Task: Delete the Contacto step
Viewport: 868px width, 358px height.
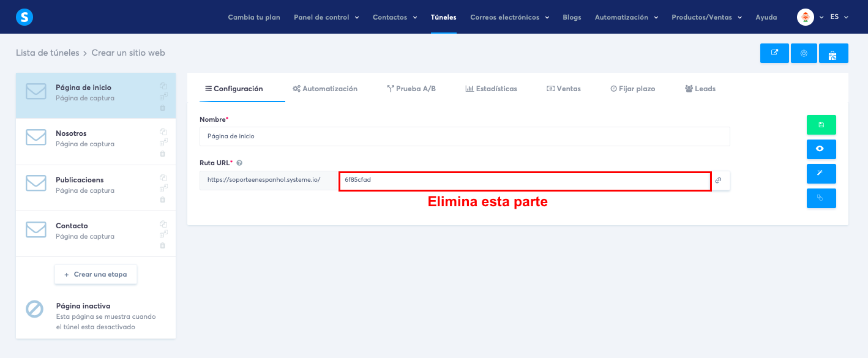Action: click(163, 246)
